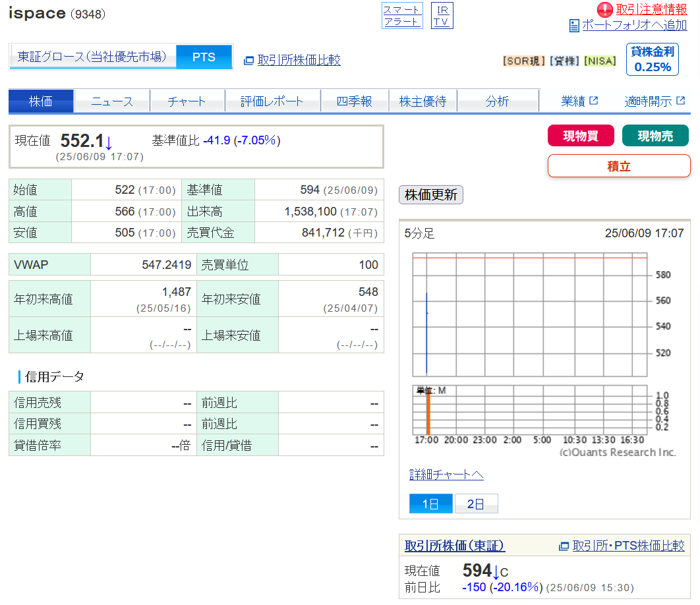Image resolution: width=700 pixels, height=605 pixels.
Task: Click the 売買代金 value 841,712
Action: pos(323,233)
